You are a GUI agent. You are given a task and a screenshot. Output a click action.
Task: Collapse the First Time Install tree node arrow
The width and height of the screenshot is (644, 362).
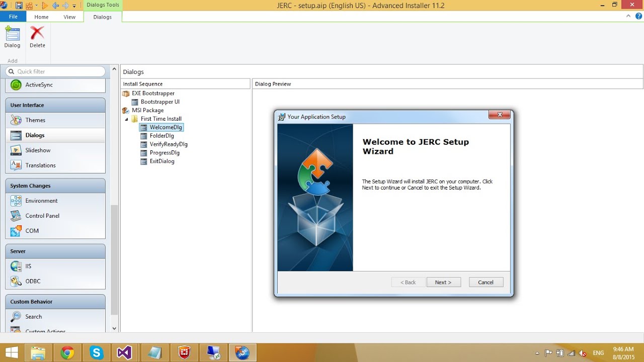[126, 119]
